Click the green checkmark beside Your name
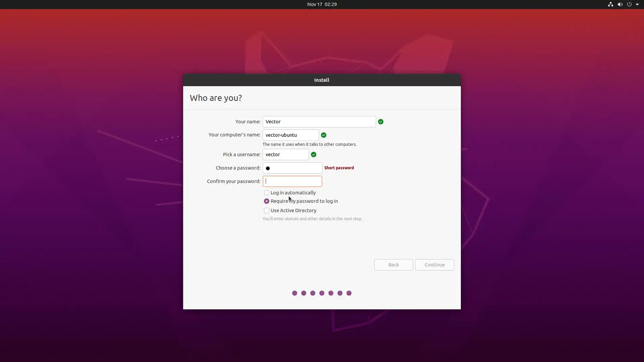Viewport: 644px width, 362px height. 380,122
